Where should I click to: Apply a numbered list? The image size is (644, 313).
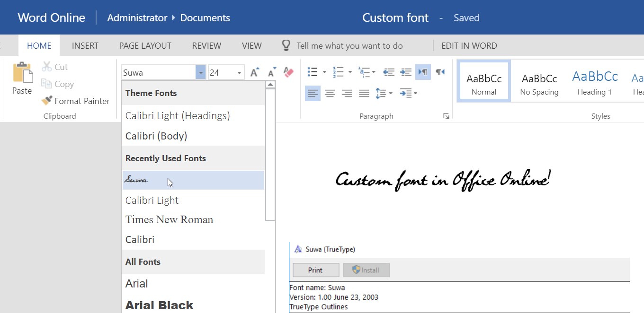point(338,72)
